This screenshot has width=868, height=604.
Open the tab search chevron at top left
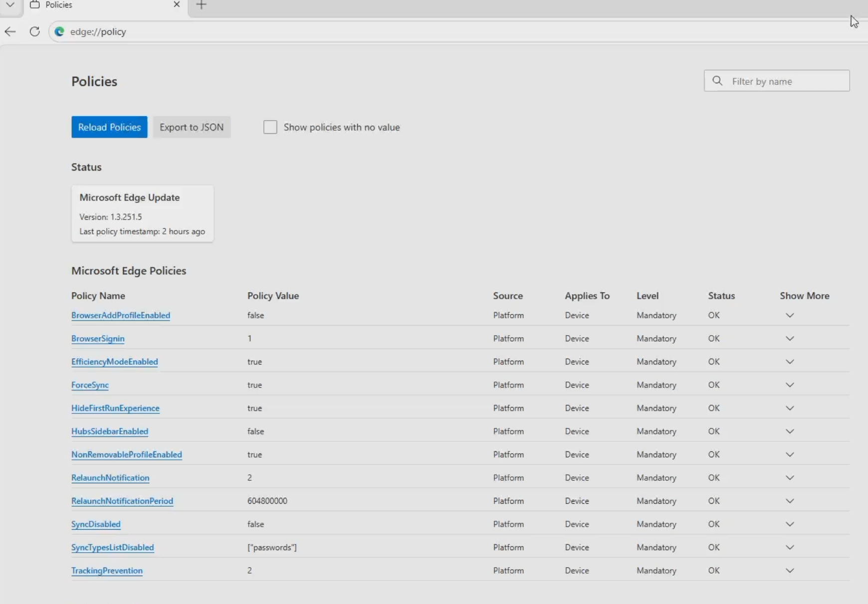click(x=10, y=5)
